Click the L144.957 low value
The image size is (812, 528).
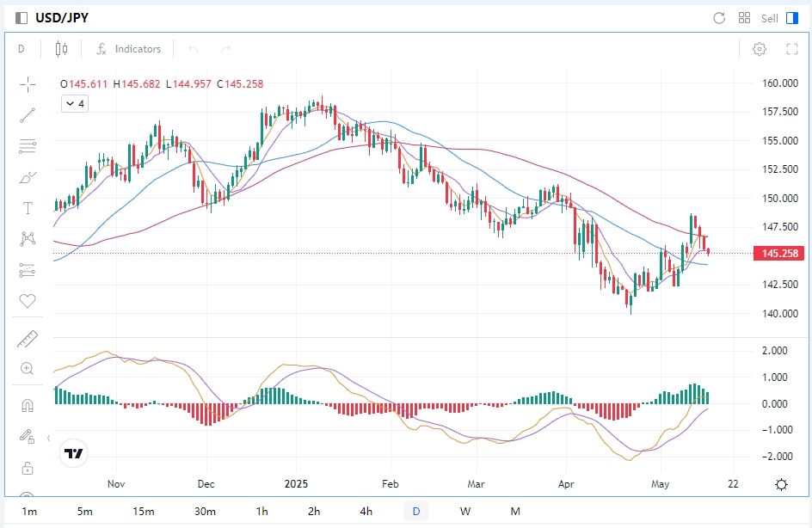tap(188, 84)
